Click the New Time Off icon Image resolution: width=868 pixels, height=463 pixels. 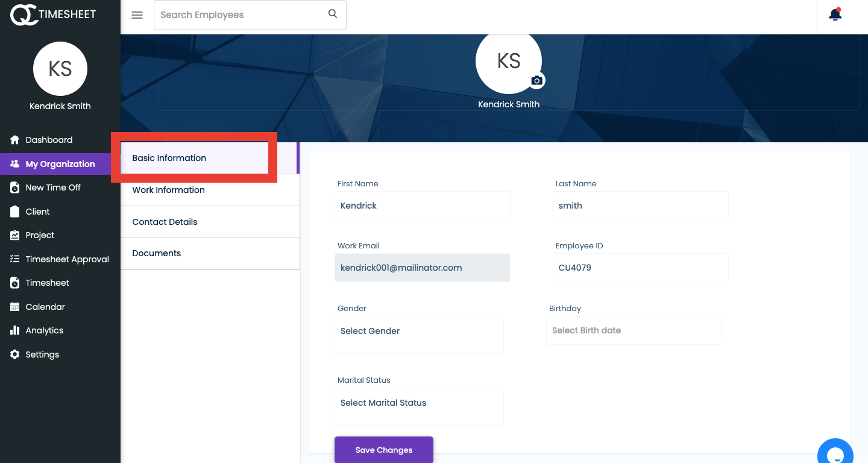click(14, 187)
